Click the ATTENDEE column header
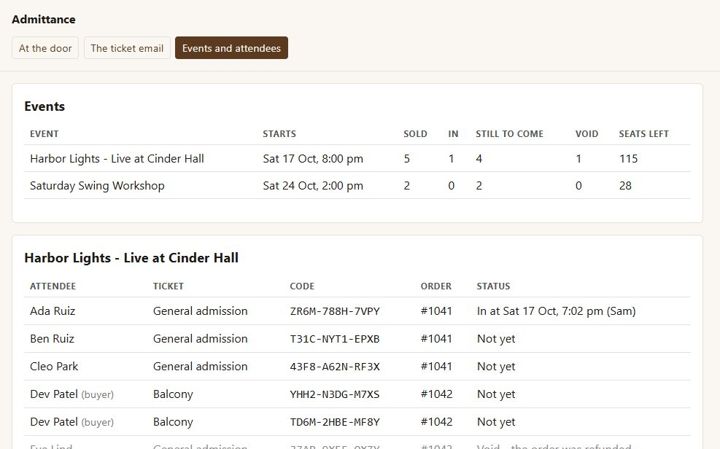The height and width of the screenshot is (449, 720). pyautogui.click(x=53, y=286)
